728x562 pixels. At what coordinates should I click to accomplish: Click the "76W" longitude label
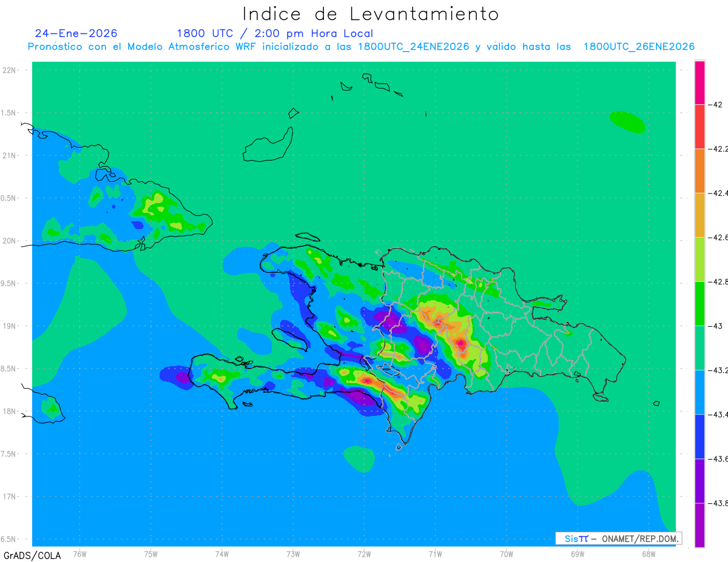pyautogui.click(x=79, y=554)
